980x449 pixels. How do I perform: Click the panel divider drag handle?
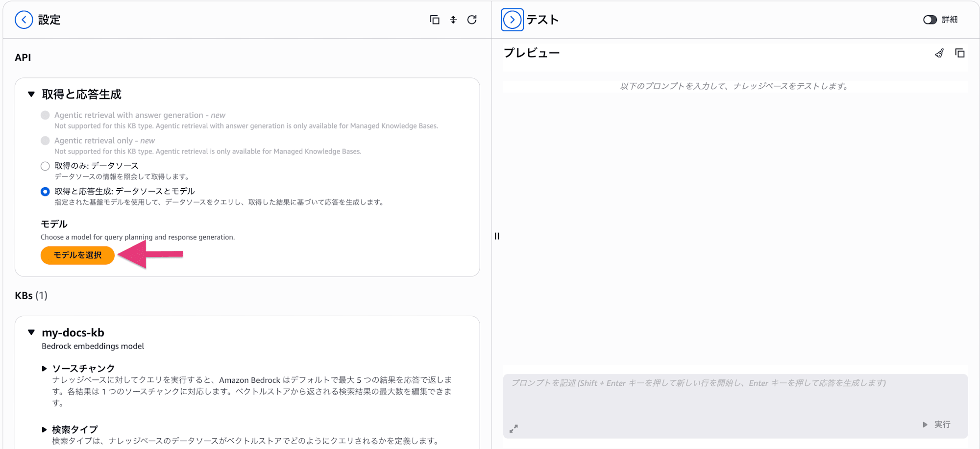[497, 236]
